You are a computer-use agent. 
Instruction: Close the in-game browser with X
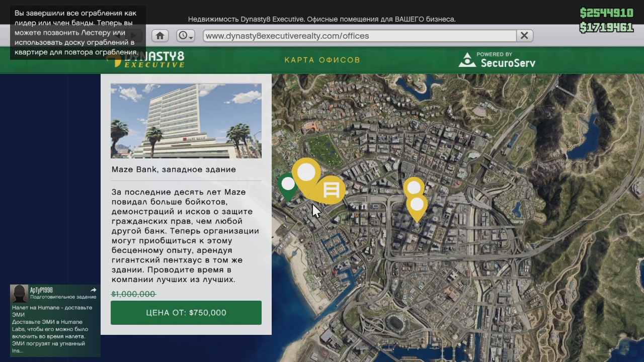(x=524, y=36)
